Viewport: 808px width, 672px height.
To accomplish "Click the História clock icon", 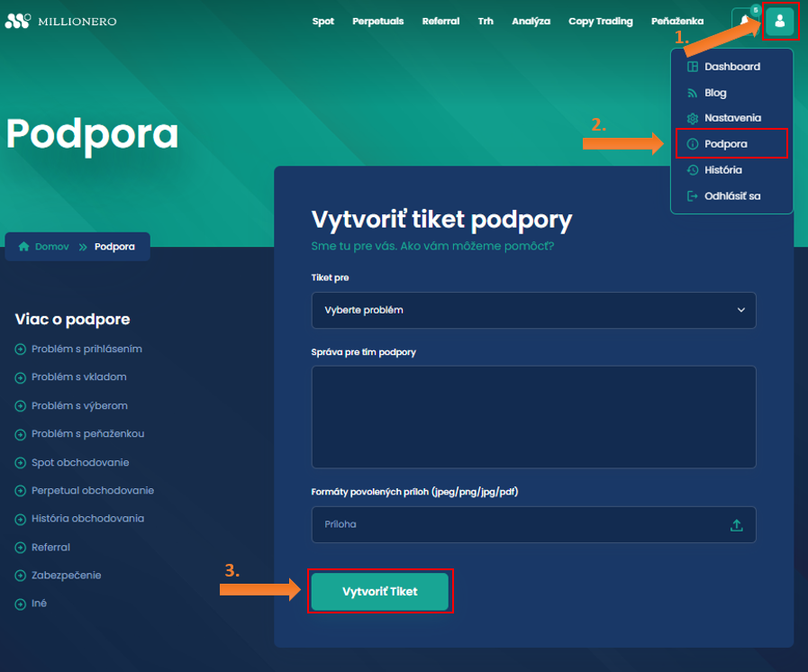I will [x=692, y=169].
